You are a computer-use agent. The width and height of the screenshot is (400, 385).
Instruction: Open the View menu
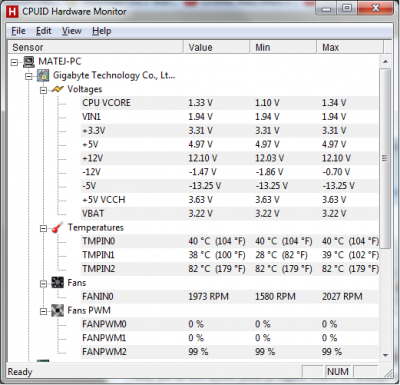coord(71,31)
